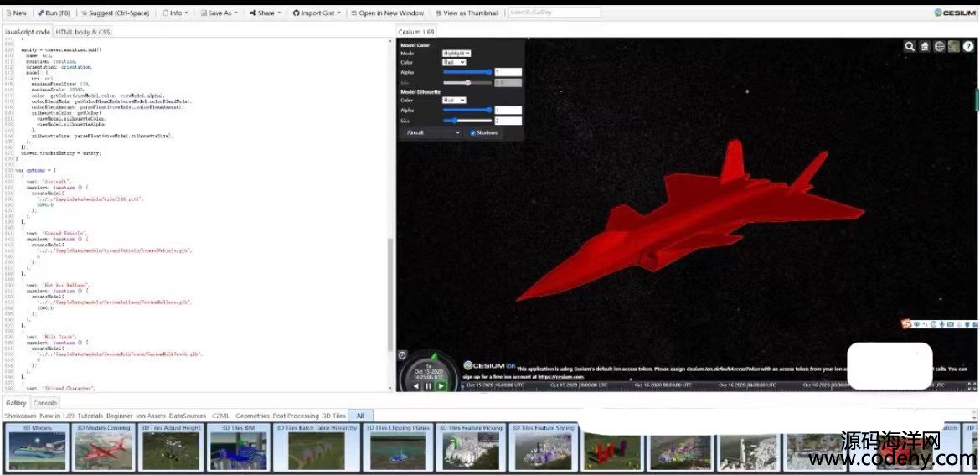Expand the Aircraft model selector
The height and width of the screenshot is (475, 980).
[x=432, y=132]
